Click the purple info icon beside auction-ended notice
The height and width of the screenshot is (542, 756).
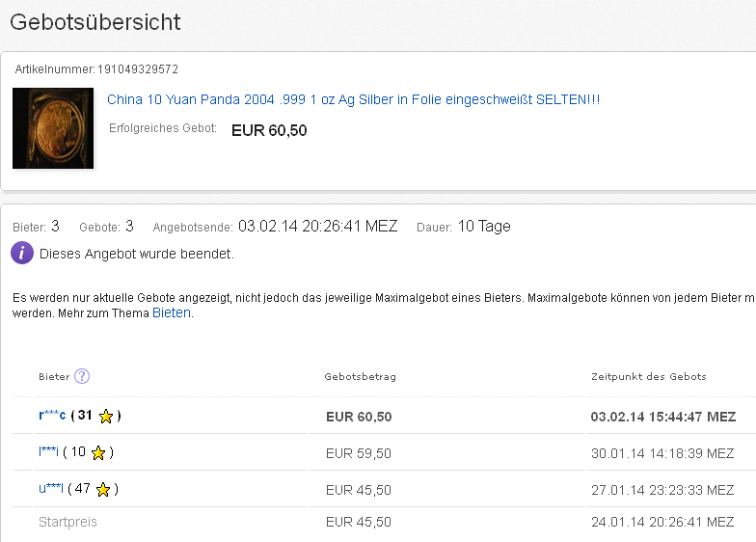(x=22, y=254)
